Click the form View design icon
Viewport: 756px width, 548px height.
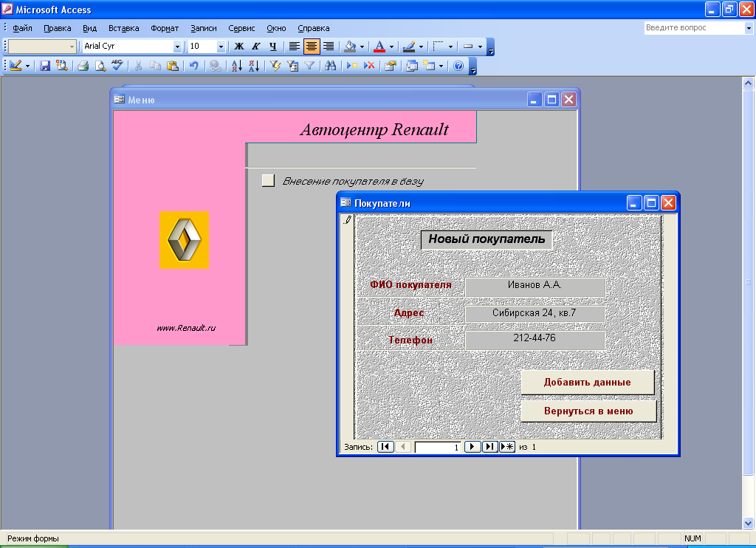[16, 66]
